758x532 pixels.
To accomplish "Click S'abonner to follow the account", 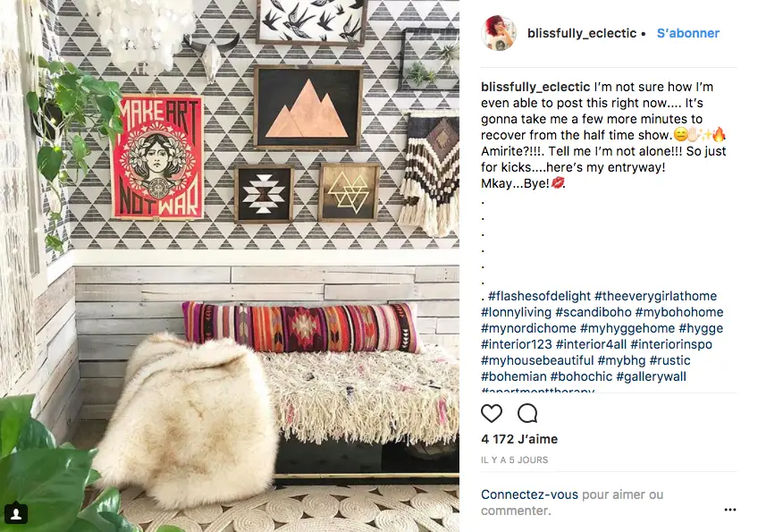I will point(688,33).
